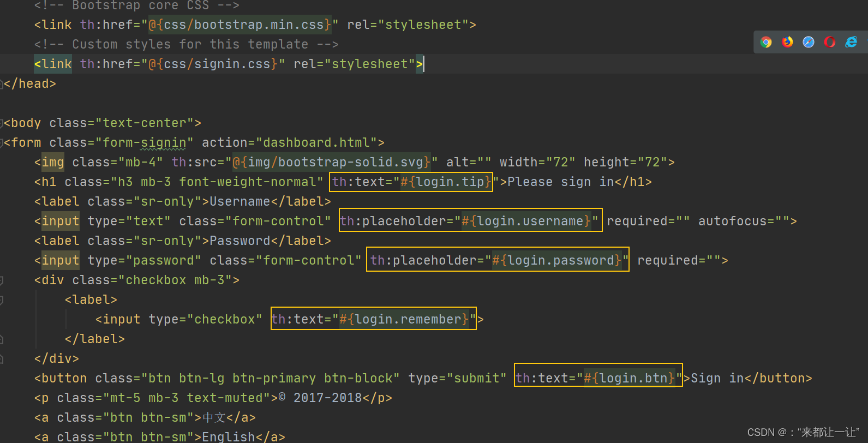The height and width of the screenshot is (443, 868).
Task: Click fold marker beside closing div tag
Action: [2, 359]
